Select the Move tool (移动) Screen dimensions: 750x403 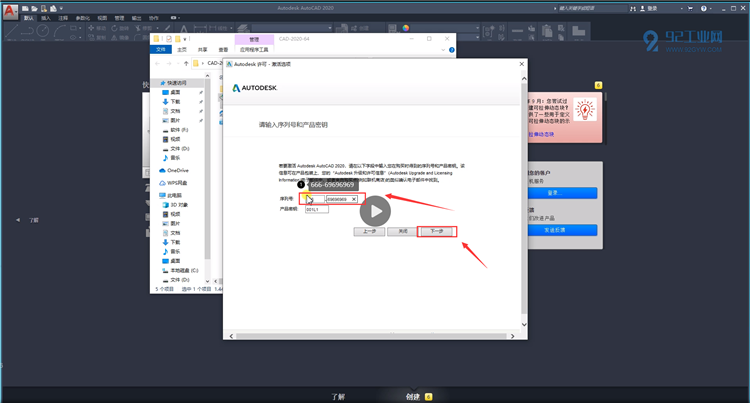pos(97,28)
